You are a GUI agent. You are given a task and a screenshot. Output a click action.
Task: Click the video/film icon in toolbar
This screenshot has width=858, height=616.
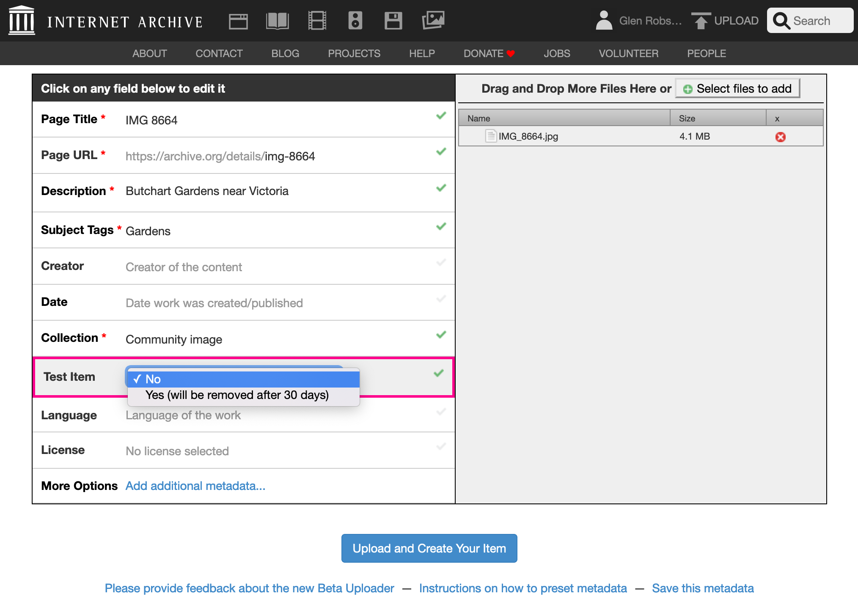316,20
